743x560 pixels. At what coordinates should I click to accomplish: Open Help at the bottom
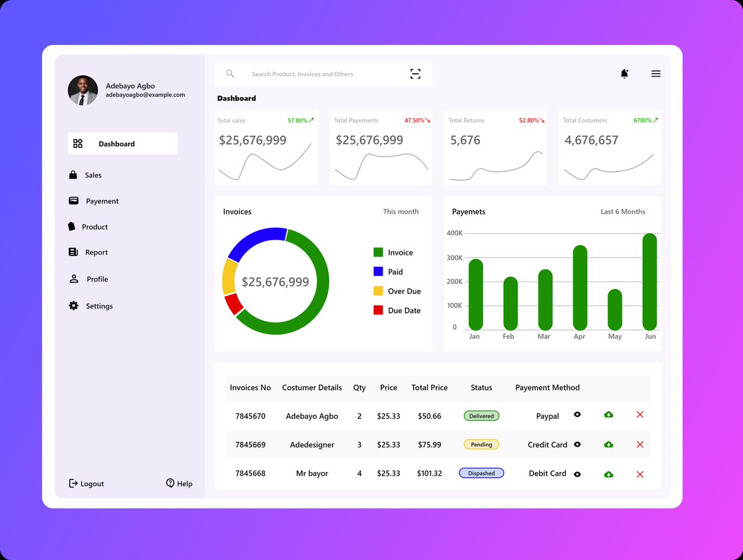pos(179,483)
